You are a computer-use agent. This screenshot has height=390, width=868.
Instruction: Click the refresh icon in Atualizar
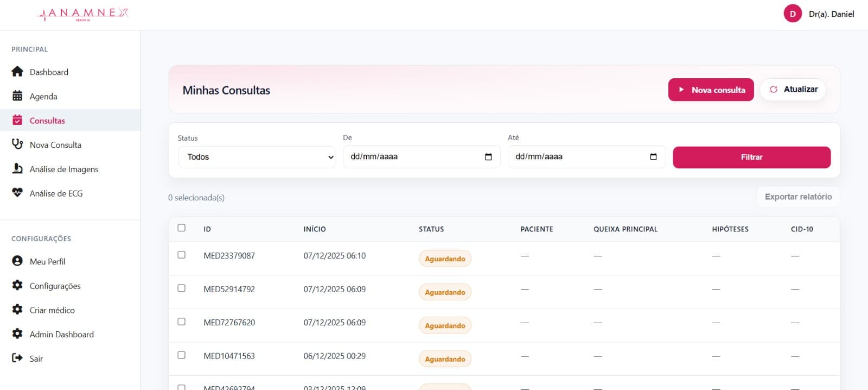pos(774,90)
